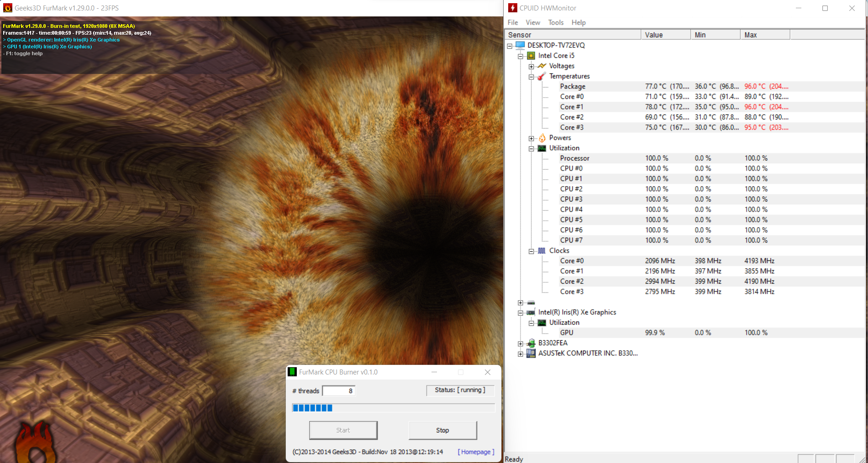Collapse the Temperatures node
The height and width of the screenshot is (463, 868).
(531, 77)
